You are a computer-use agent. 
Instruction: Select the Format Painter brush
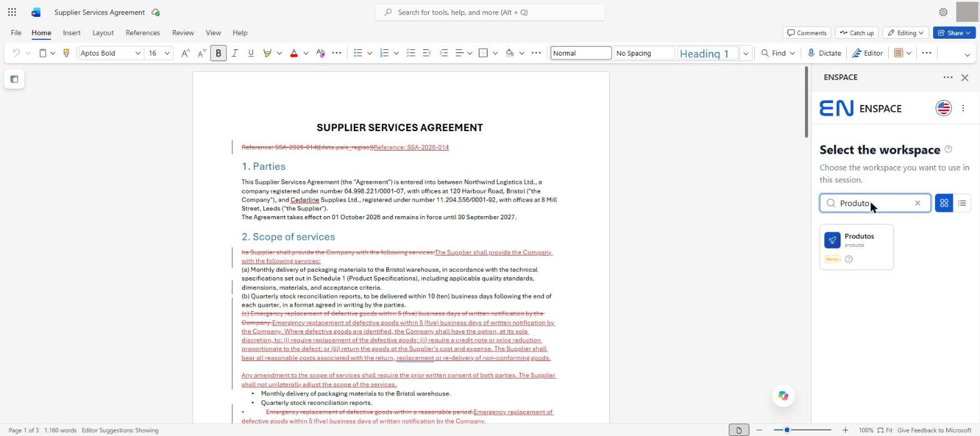coord(66,53)
